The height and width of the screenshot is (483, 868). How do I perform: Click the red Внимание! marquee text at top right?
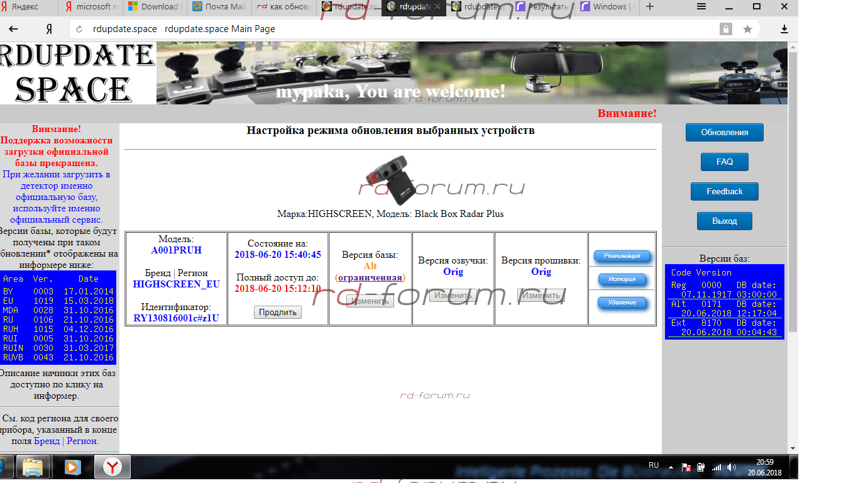pyautogui.click(x=627, y=113)
